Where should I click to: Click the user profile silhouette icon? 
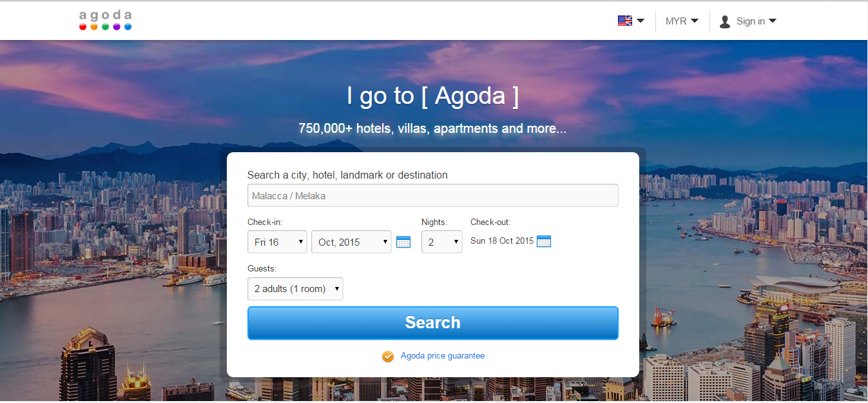tap(725, 21)
